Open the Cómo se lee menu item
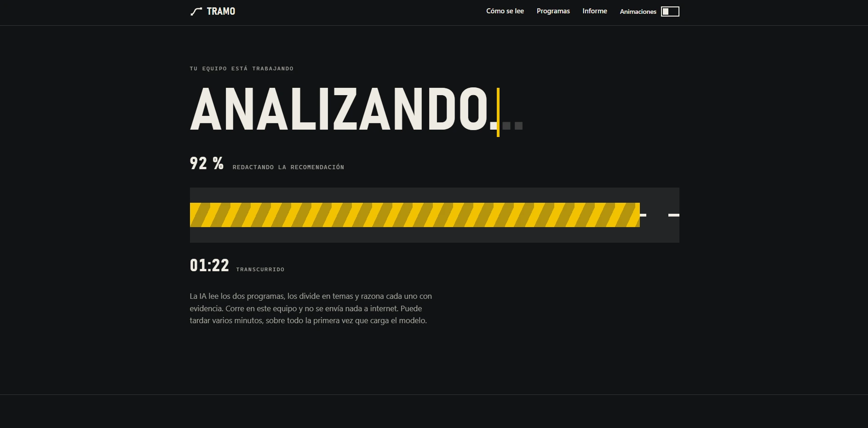The height and width of the screenshot is (428, 868). (505, 11)
